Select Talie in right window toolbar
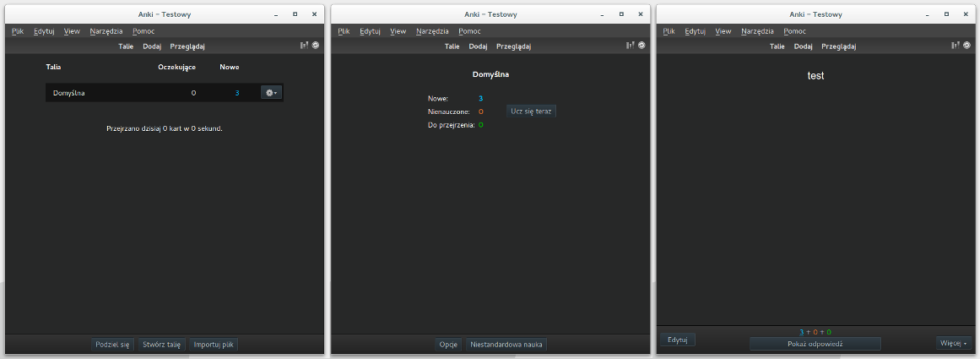 click(777, 46)
